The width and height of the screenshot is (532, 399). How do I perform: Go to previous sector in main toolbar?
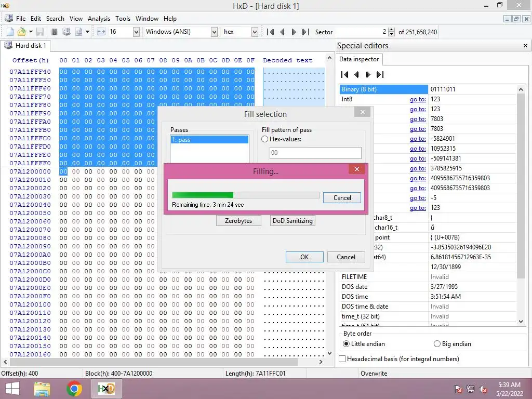282,32
